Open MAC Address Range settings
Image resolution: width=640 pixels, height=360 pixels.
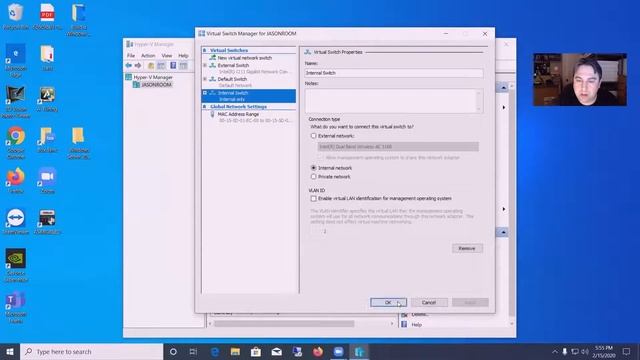[x=238, y=114]
